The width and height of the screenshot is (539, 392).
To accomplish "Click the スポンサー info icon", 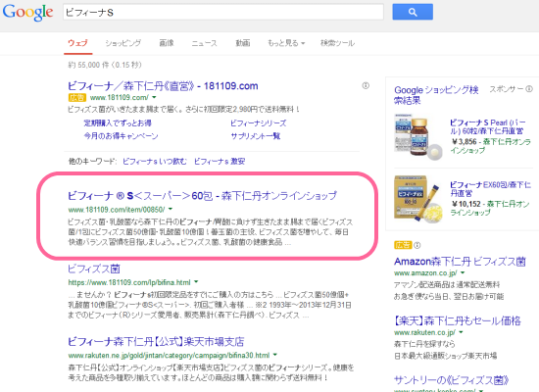I will point(529,89).
